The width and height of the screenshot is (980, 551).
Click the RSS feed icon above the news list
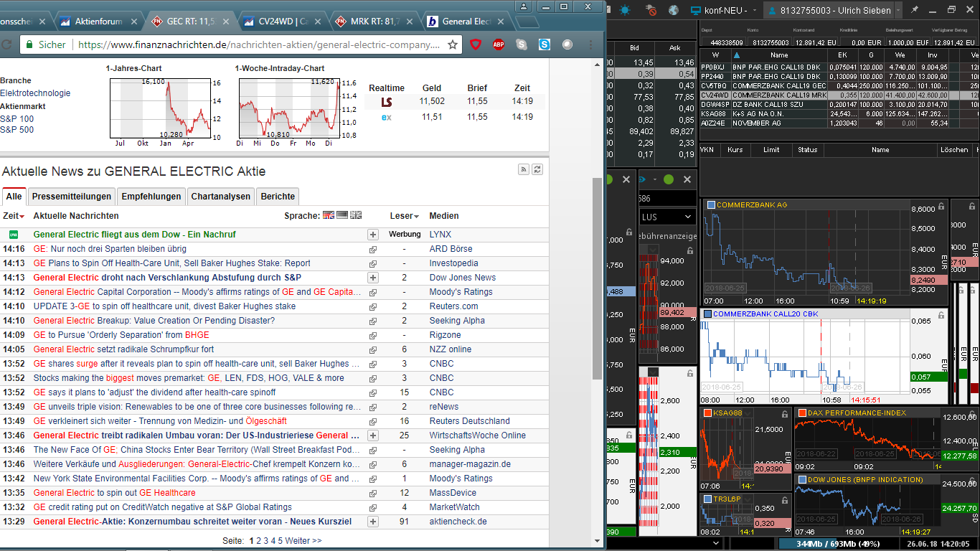[x=523, y=169]
